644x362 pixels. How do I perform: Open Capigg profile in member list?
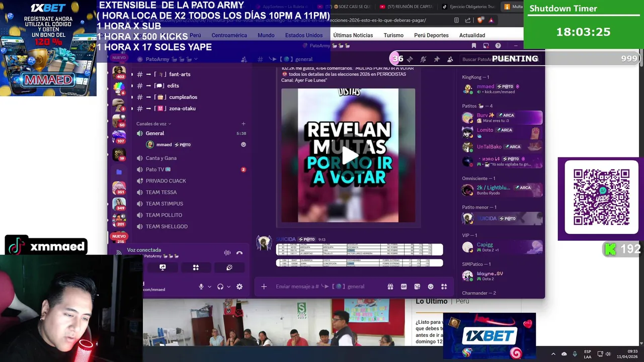coord(502,247)
